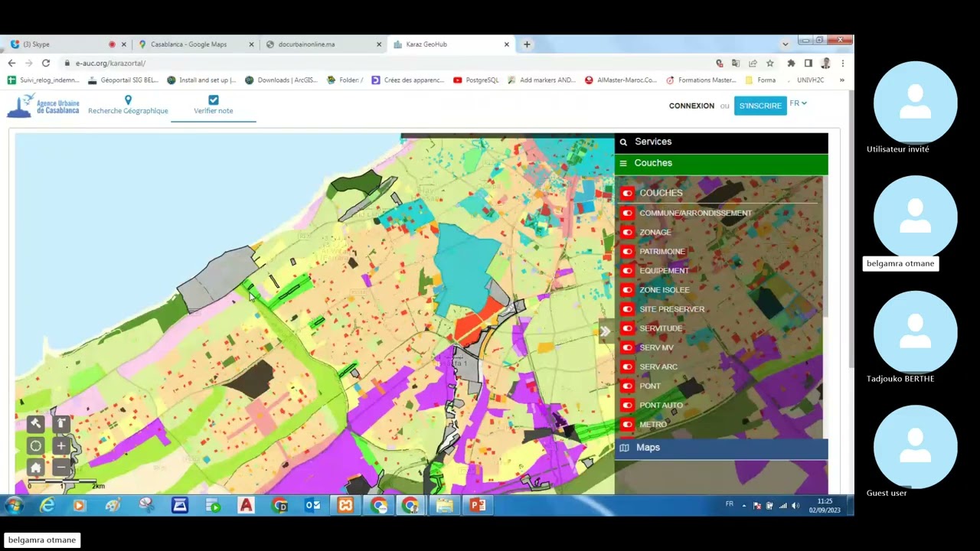Collapse the Couches layers section
Viewport: 980px width, 551px height.
click(x=721, y=163)
